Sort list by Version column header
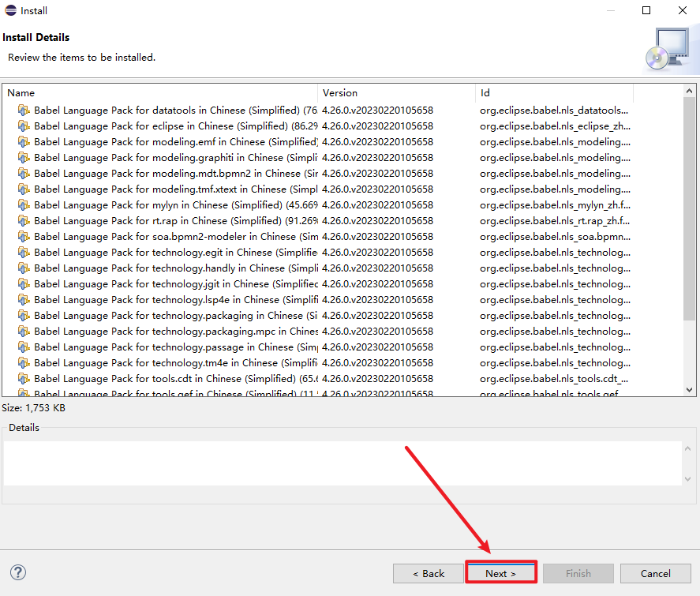This screenshot has height=596, width=700. [x=395, y=93]
